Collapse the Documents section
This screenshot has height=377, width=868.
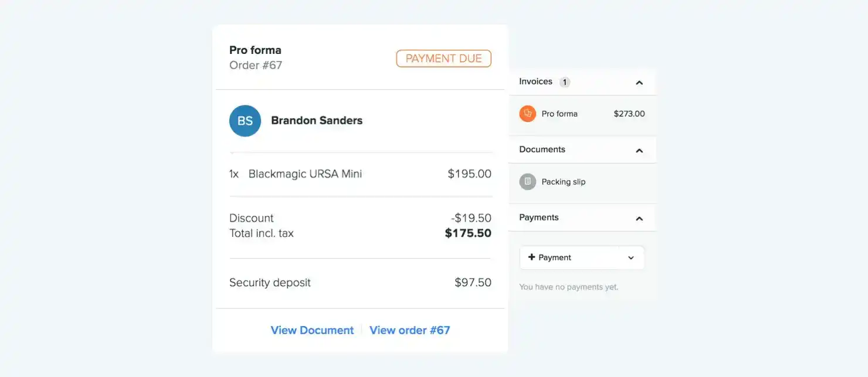click(639, 150)
